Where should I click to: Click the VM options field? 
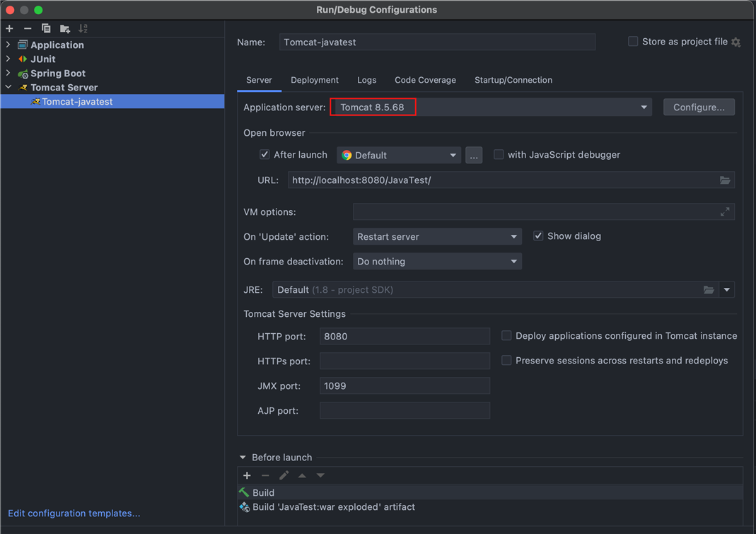pyautogui.click(x=543, y=211)
